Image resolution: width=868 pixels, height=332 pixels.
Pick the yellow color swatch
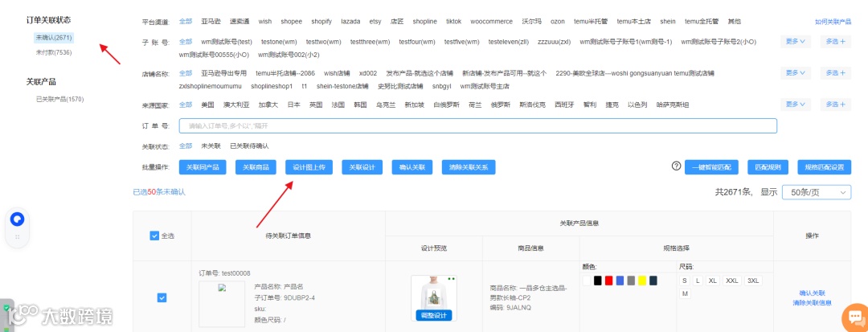642,281
